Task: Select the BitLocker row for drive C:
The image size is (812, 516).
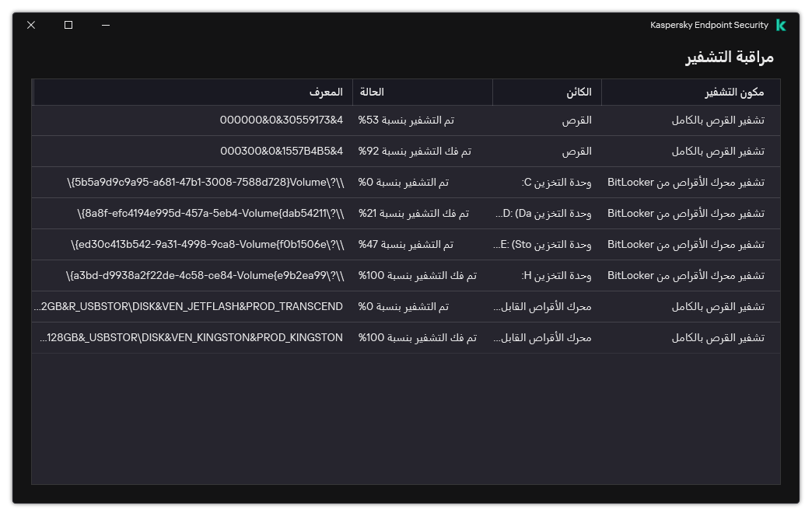Action: (x=404, y=182)
